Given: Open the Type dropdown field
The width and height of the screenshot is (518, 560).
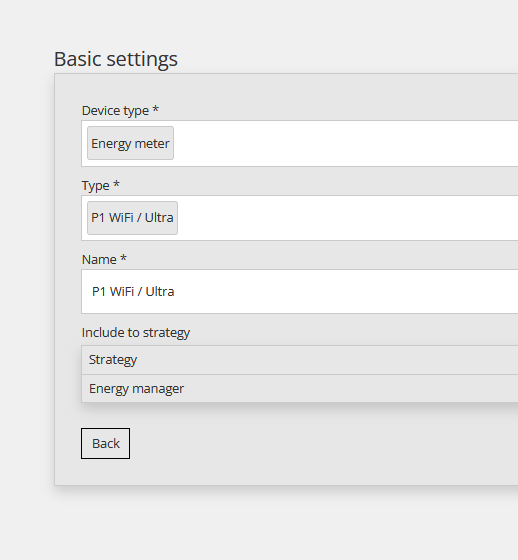Looking at the screenshot, I should pyautogui.click(x=300, y=218).
